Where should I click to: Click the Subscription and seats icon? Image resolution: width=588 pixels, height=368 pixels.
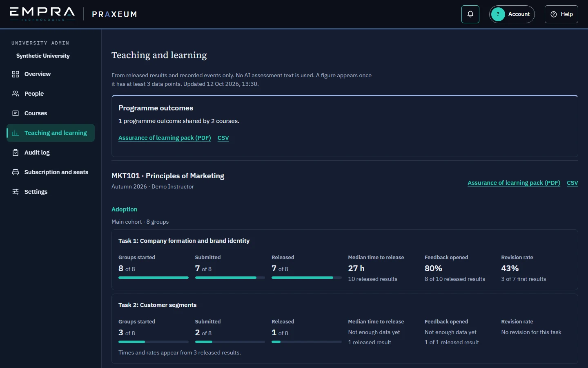tap(16, 172)
